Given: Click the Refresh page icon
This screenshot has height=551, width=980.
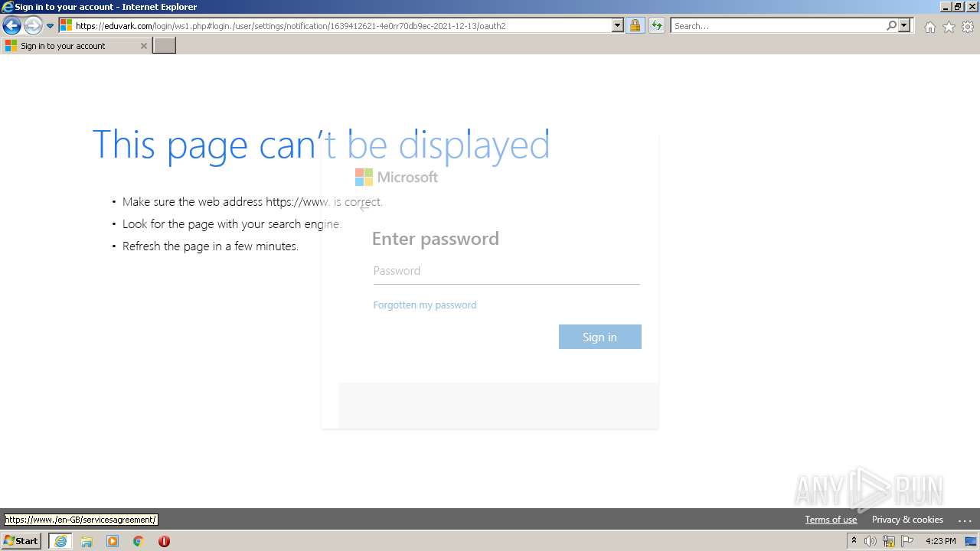Looking at the screenshot, I should pyautogui.click(x=656, y=26).
